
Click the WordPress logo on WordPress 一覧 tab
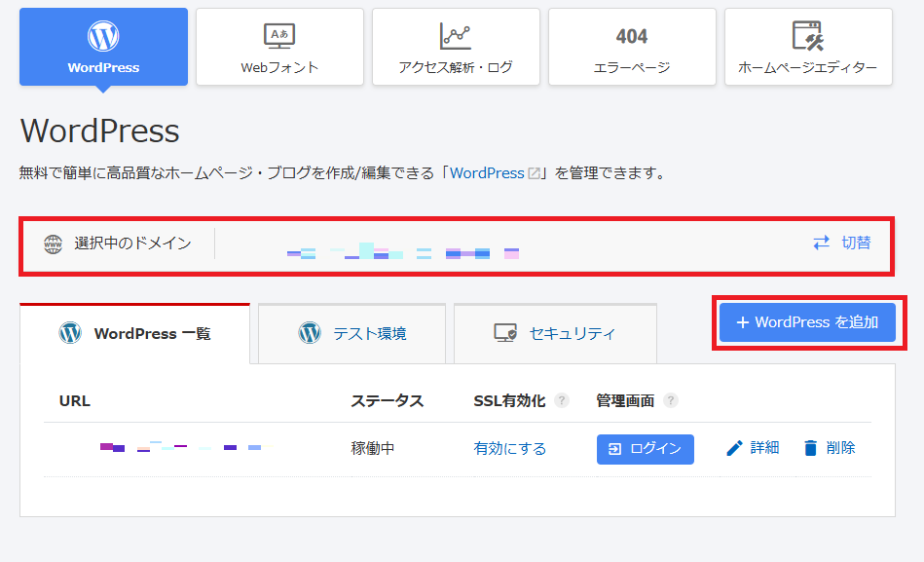pyautogui.click(x=70, y=333)
